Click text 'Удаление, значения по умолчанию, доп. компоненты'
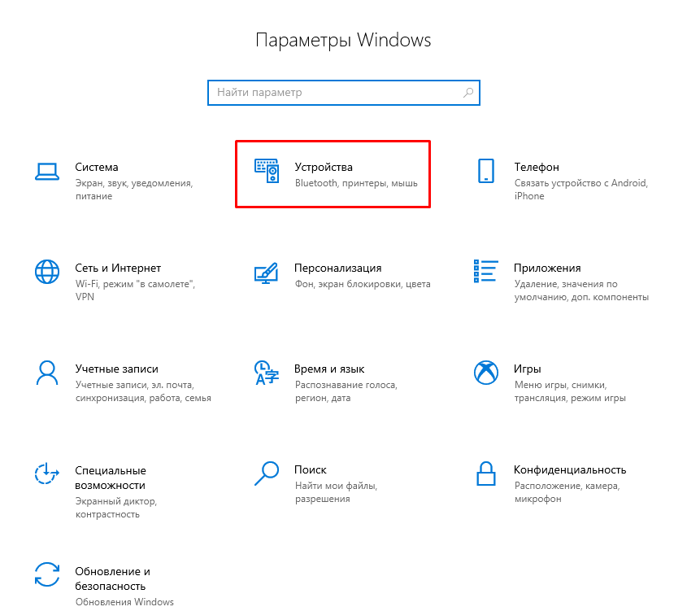Viewport: 700px width, 611px height. 581,290
